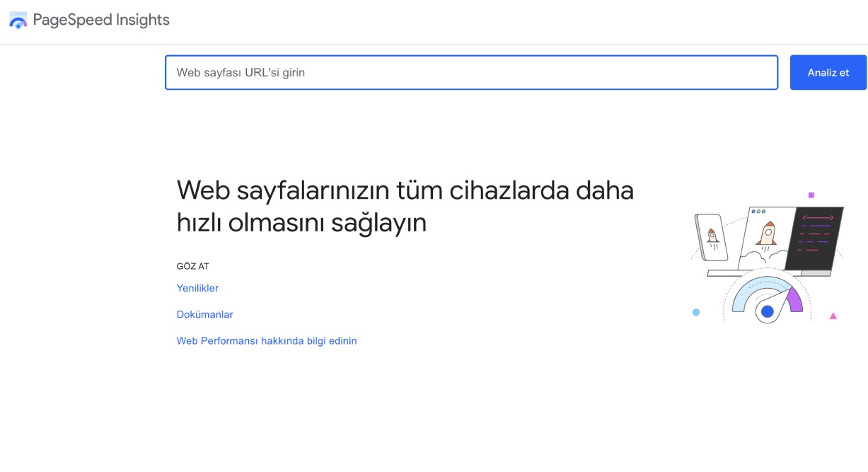Click the browser window dots in the illustration
The image size is (868, 472).
tap(758, 212)
